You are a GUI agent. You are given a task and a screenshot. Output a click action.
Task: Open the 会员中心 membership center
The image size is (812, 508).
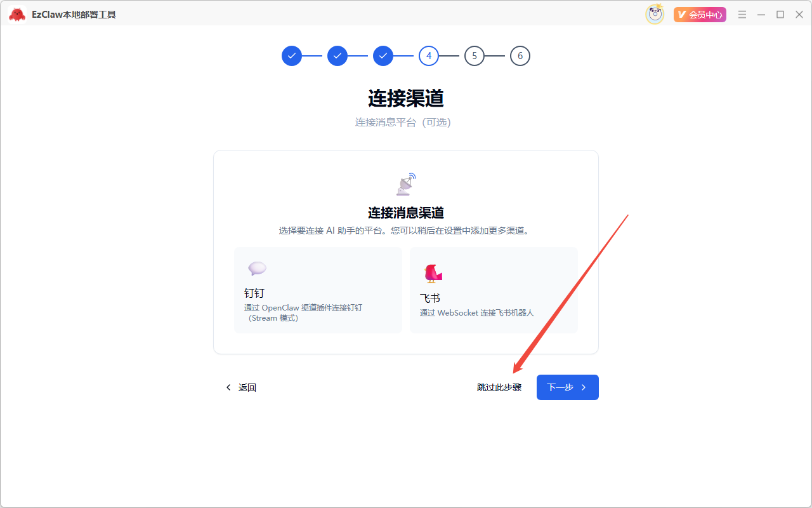pos(700,14)
